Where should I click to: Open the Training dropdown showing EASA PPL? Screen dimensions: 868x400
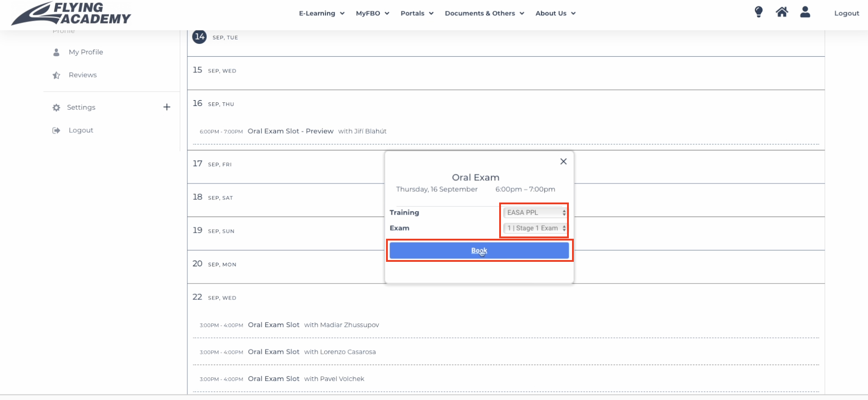tap(535, 212)
